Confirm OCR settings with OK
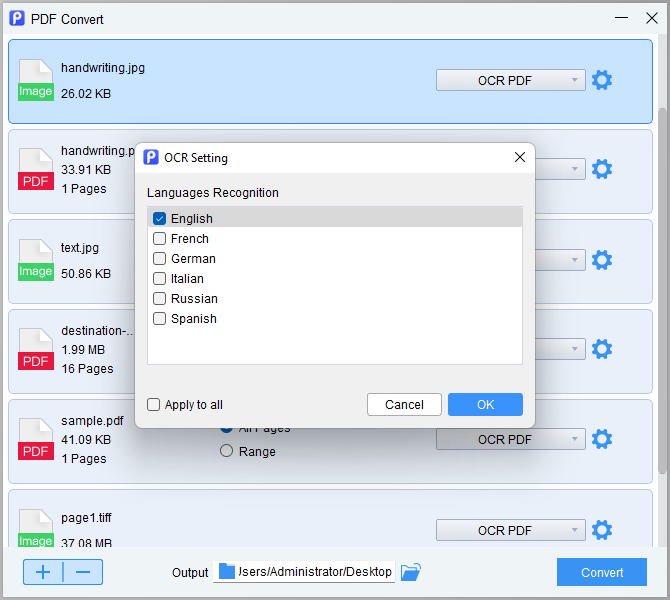Image resolution: width=670 pixels, height=600 pixels. point(485,404)
